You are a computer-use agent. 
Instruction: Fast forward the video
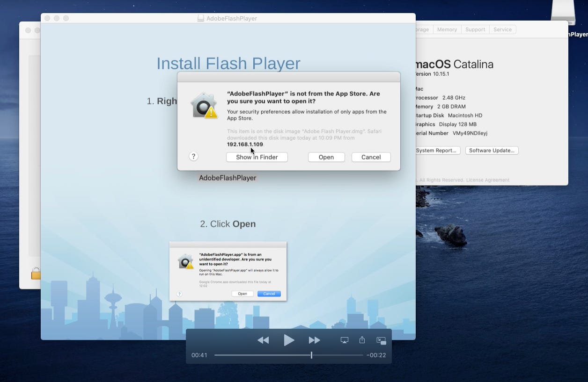(x=315, y=340)
